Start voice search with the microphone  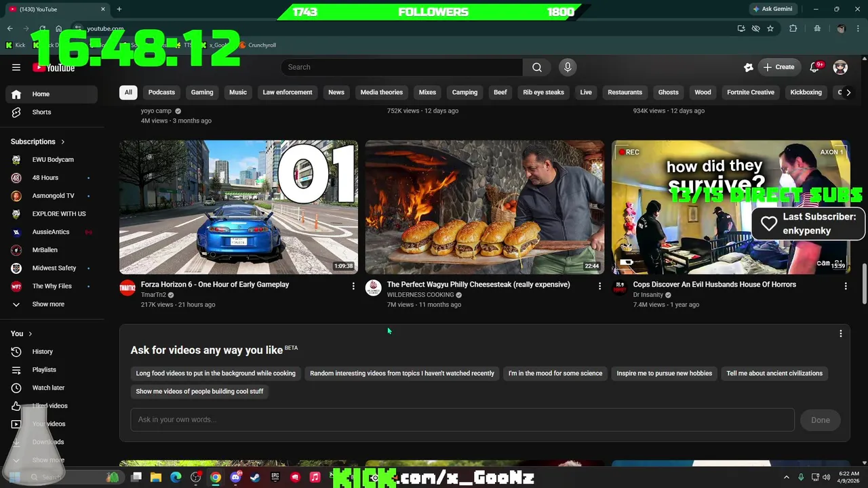click(x=568, y=67)
